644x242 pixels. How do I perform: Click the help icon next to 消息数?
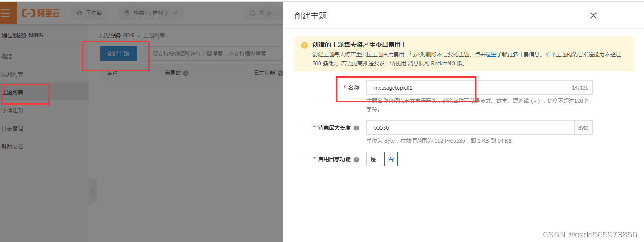(x=185, y=73)
